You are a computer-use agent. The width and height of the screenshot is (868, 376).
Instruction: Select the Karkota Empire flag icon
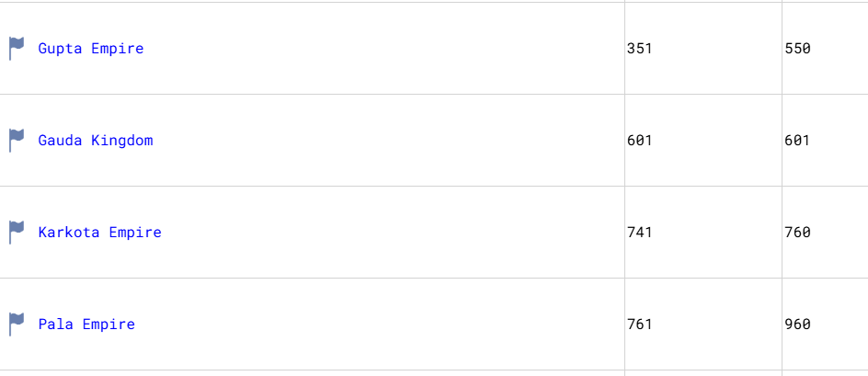(x=17, y=232)
